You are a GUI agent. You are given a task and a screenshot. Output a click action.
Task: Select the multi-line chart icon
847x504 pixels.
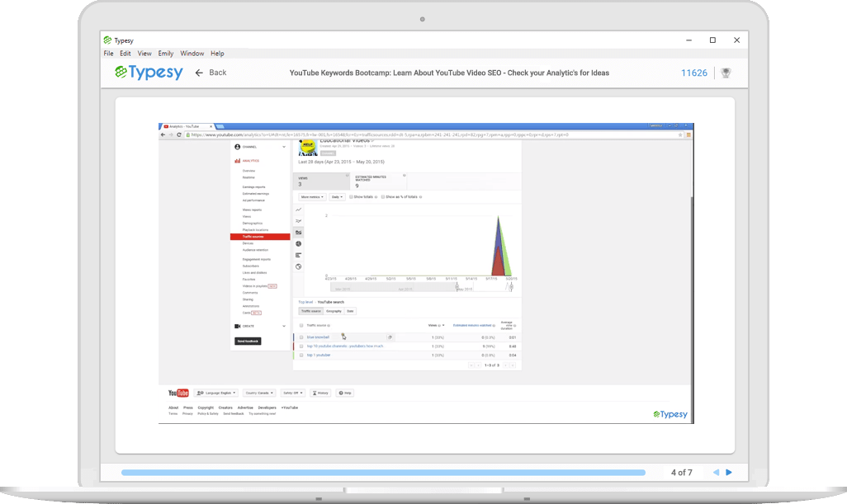tap(298, 221)
